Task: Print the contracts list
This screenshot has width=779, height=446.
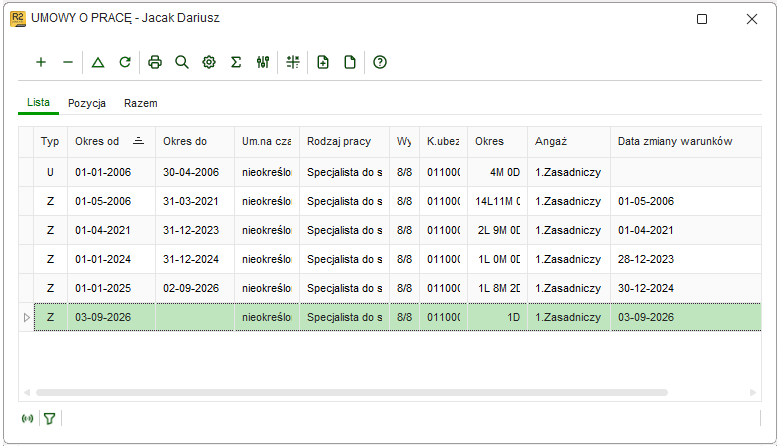Action: 155,62
